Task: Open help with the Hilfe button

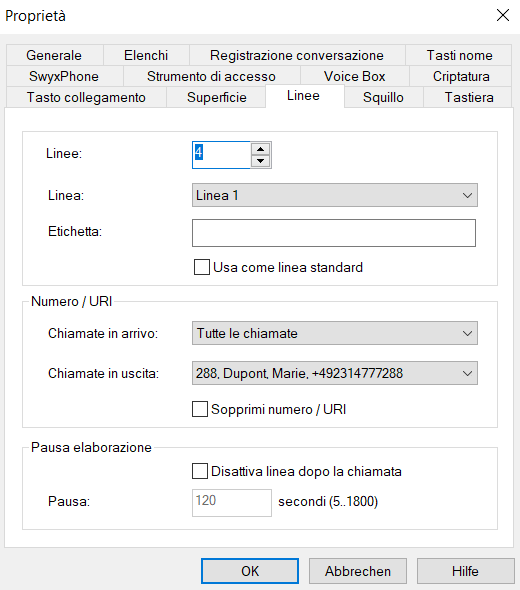Action: click(465, 571)
